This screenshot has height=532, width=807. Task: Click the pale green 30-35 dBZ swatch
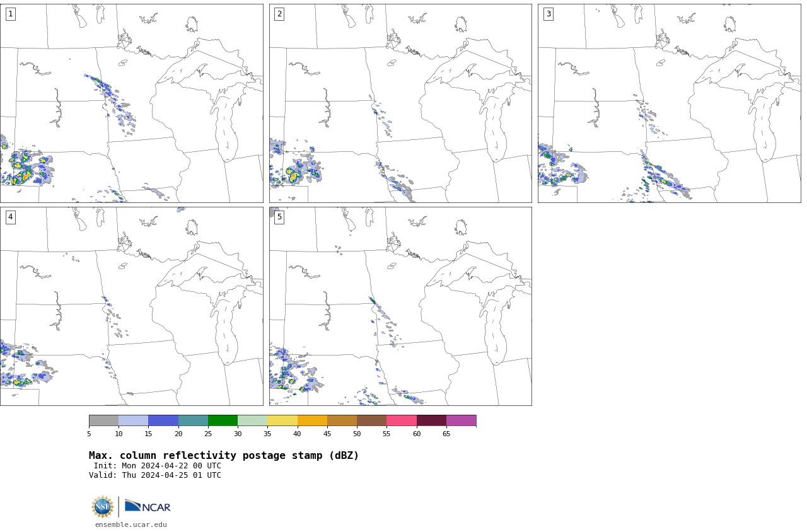click(252, 420)
